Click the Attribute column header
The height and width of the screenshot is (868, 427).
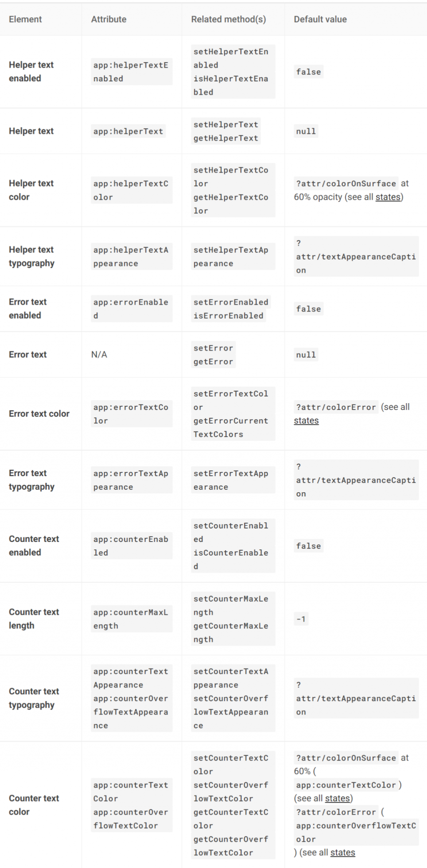click(x=109, y=19)
